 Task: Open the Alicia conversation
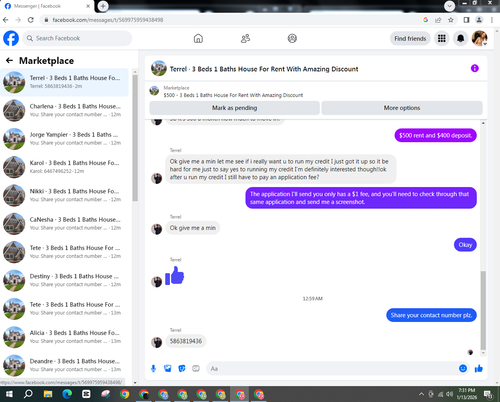64,337
